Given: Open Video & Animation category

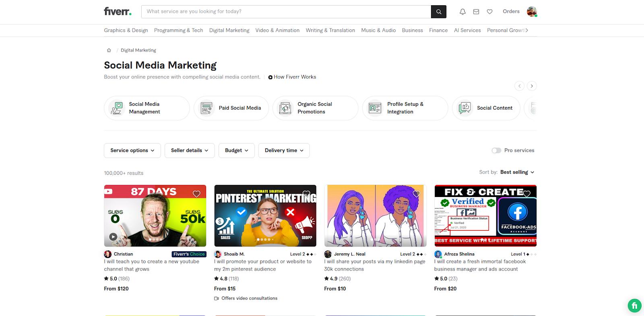Looking at the screenshot, I should (277, 30).
